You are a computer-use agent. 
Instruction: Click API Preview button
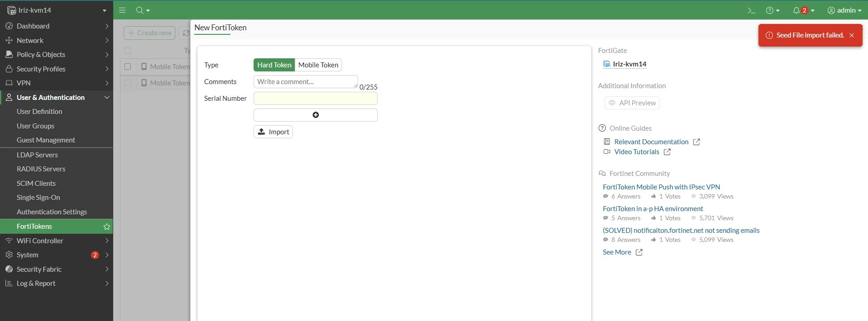[632, 103]
